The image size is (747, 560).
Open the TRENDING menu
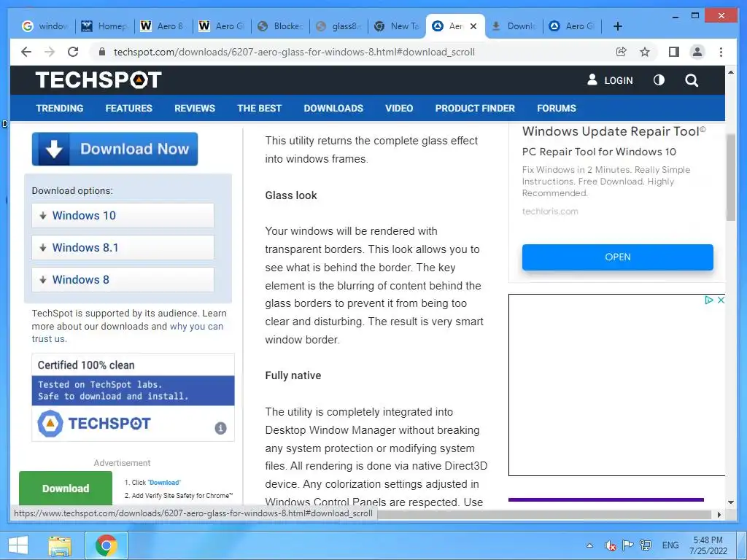(x=60, y=108)
